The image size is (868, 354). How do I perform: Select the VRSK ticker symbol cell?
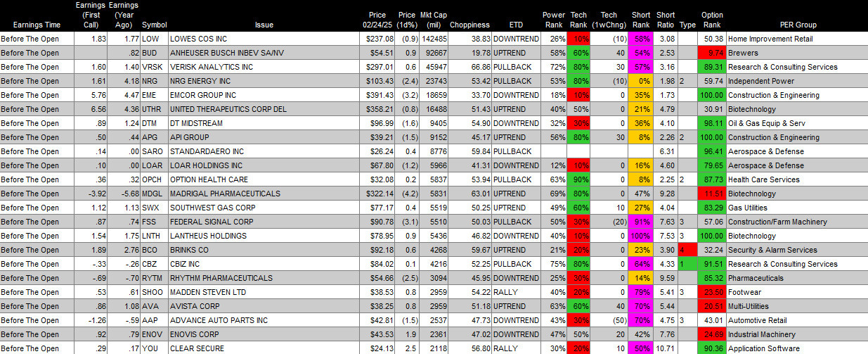coord(154,67)
